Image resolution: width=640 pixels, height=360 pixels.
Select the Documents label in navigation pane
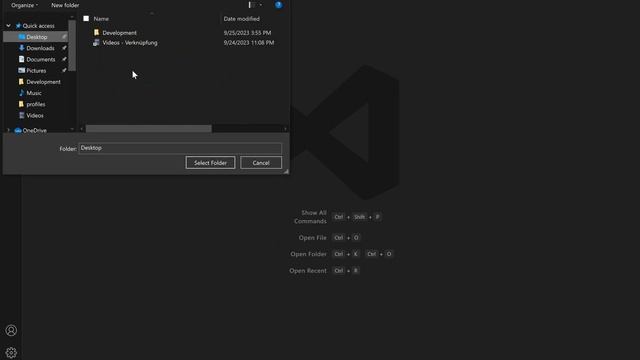pos(41,59)
